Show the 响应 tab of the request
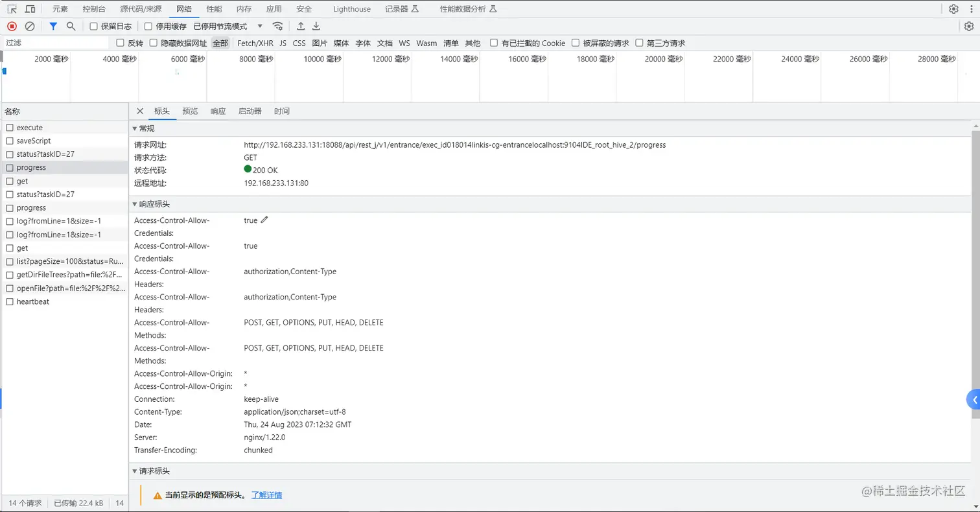Image resolution: width=980 pixels, height=512 pixels. pos(218,111)
